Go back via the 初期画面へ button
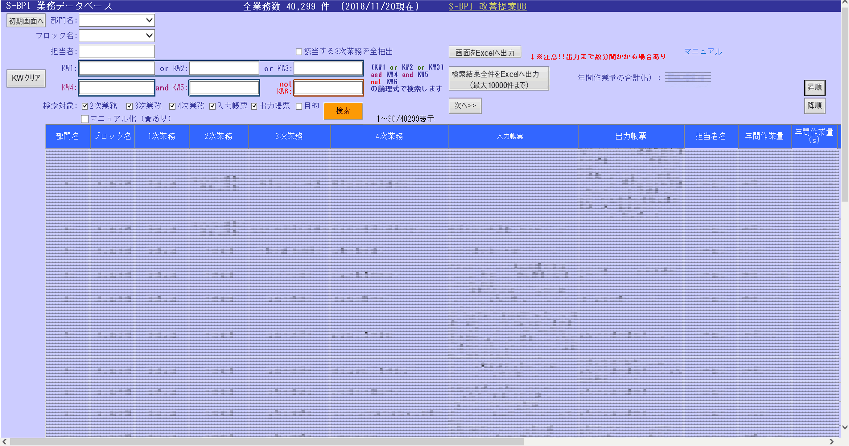The width and height of the screenshot is (849, 446). click(26, 21)
